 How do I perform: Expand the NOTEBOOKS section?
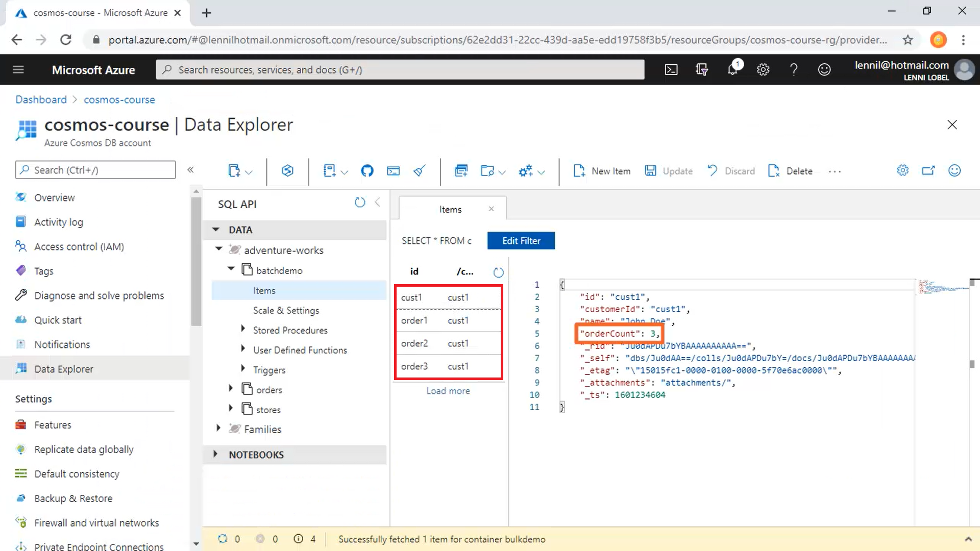[x=215, y=454]
